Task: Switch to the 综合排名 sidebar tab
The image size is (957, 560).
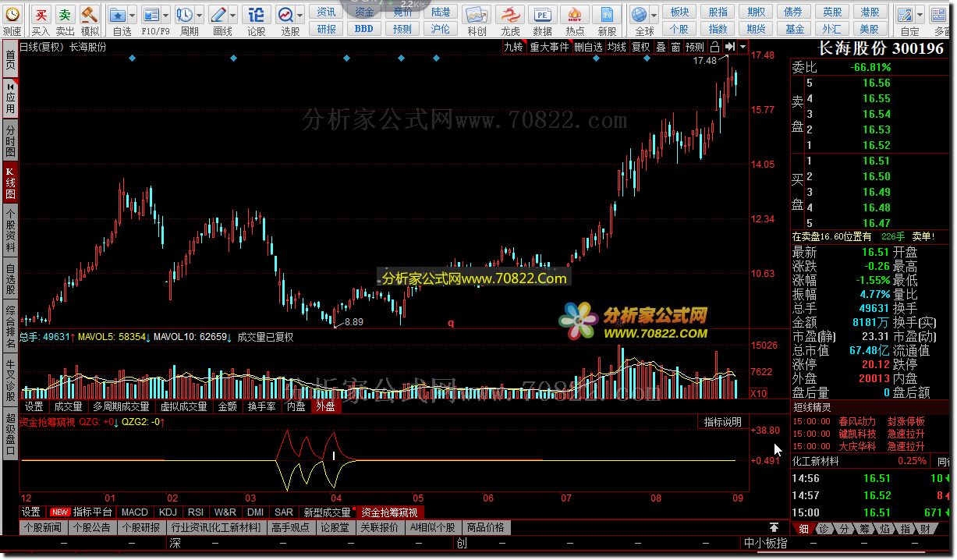Action: coord(10,327)
